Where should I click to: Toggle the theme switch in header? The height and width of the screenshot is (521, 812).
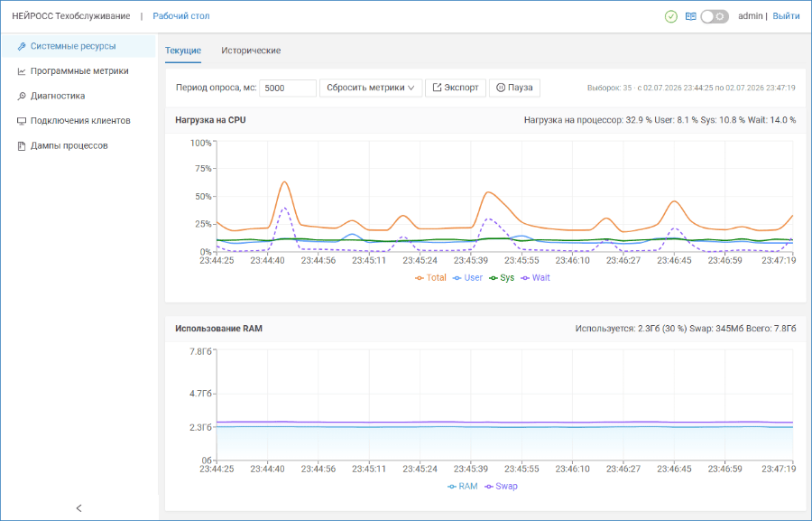[x=715, y=16]
